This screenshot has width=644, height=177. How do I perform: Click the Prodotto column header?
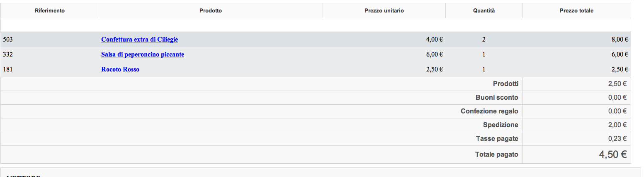[211, 11]
